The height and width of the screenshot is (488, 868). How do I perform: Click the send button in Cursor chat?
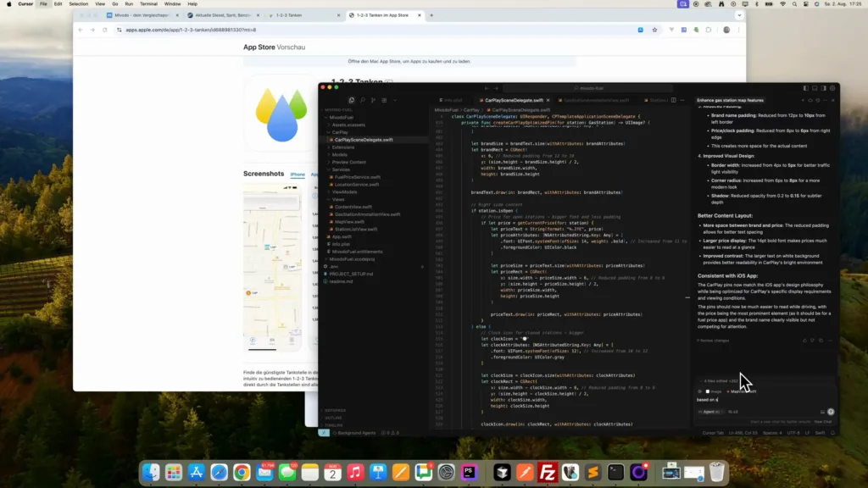(x=831, y=412)
